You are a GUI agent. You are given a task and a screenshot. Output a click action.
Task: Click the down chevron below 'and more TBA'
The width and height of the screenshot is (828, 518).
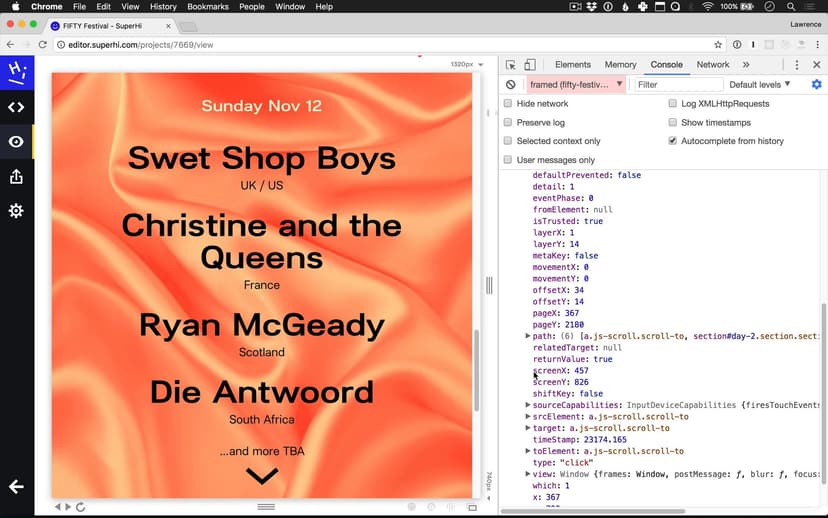(262, 477)
